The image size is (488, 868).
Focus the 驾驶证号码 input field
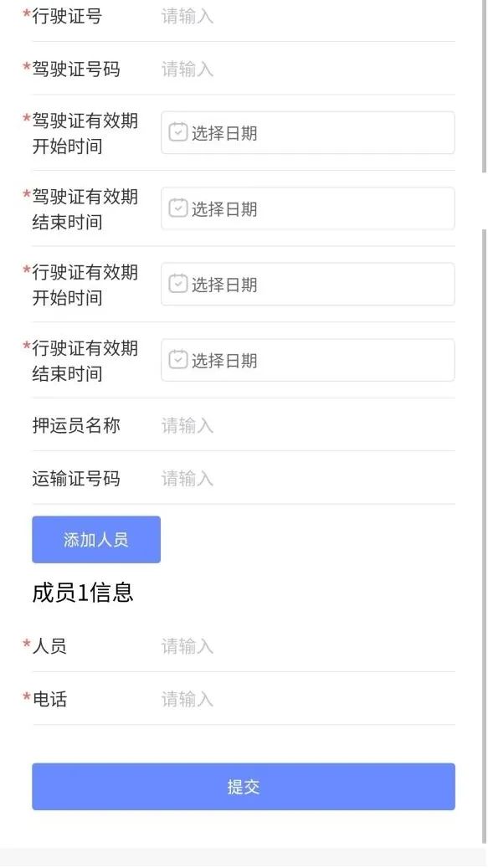coord(308,69)
